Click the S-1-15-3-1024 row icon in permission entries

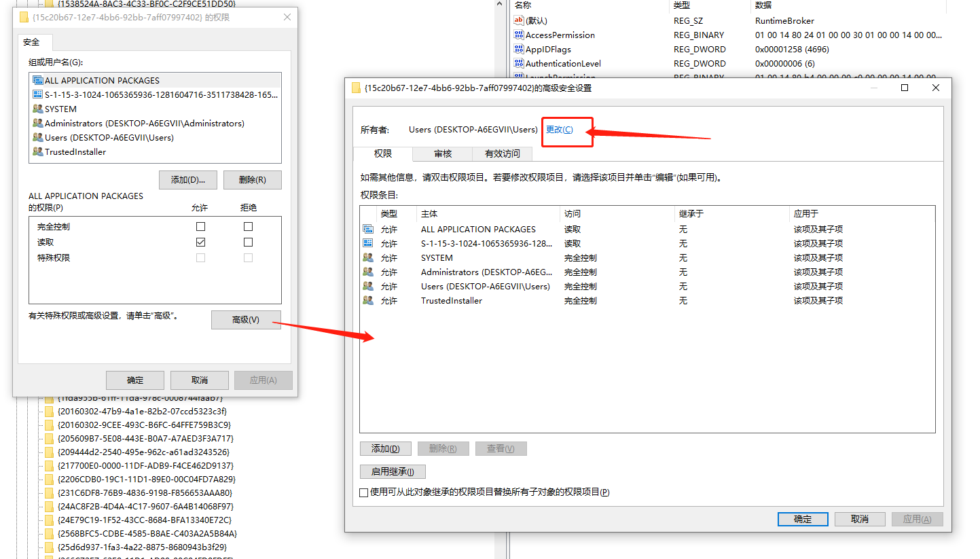coord(368,243)
